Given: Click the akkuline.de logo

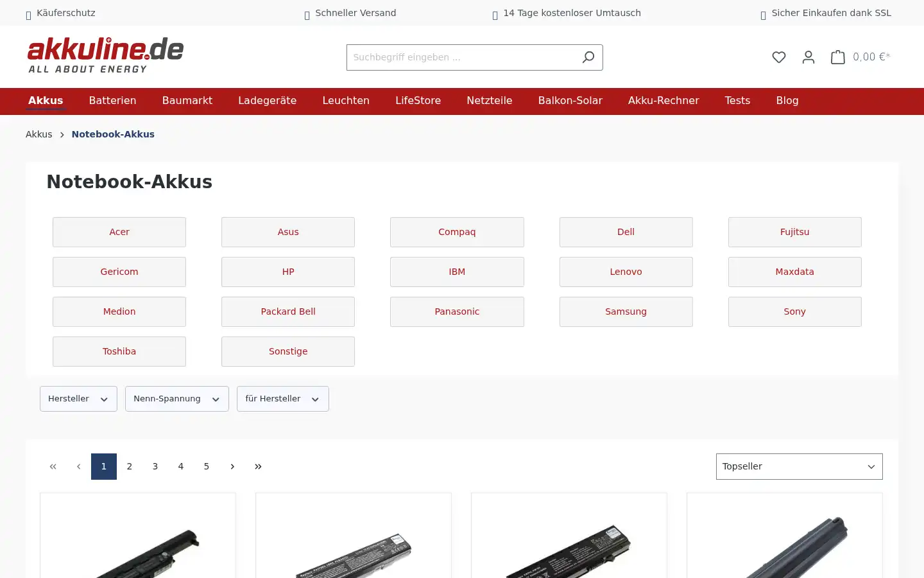Looking at the screenshot, I should point(106,55).
